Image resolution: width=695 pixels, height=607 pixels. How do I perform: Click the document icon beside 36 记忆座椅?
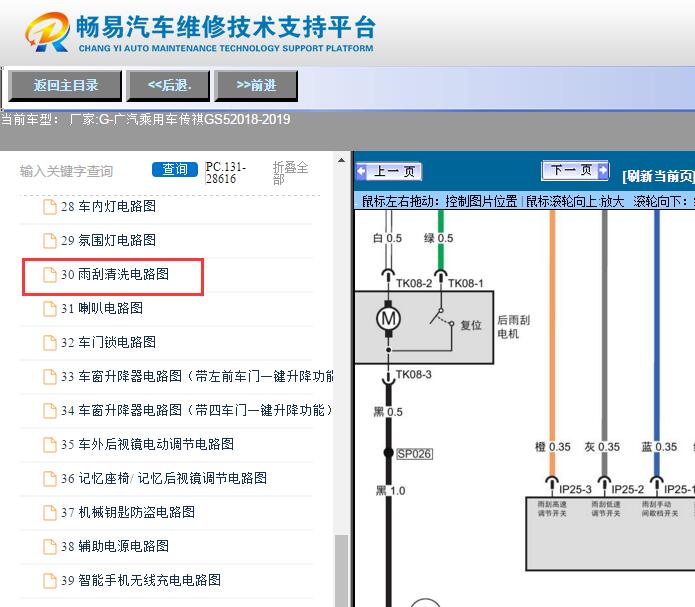point(50,479)
